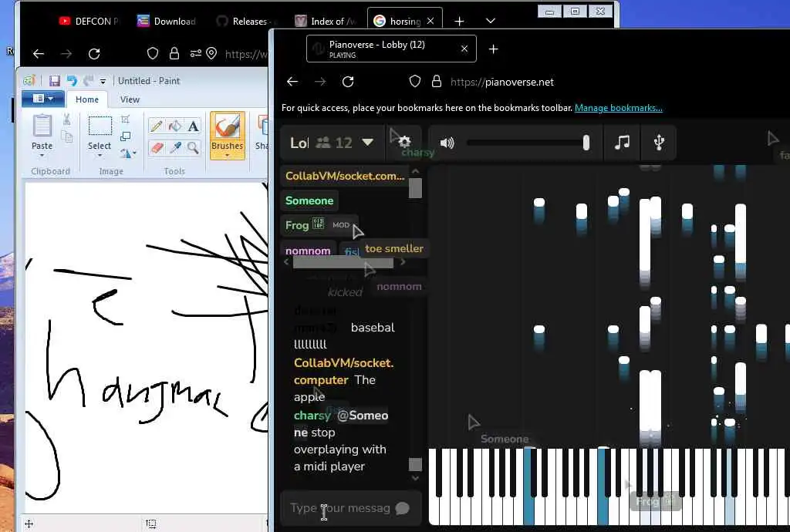Click the Crop icon in Paint
The width and height of the screenshot is (790, 532).
(126, 120)
